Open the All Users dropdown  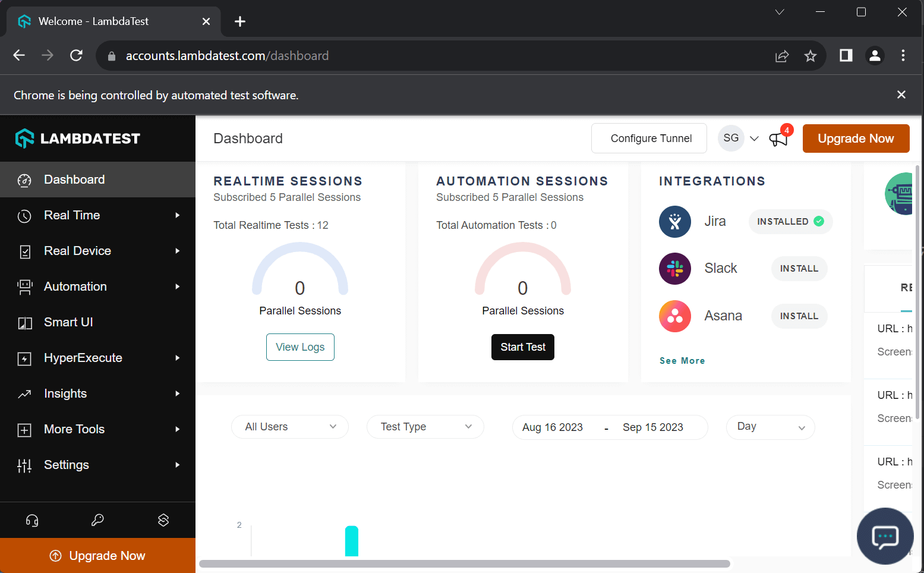[290, 427]
